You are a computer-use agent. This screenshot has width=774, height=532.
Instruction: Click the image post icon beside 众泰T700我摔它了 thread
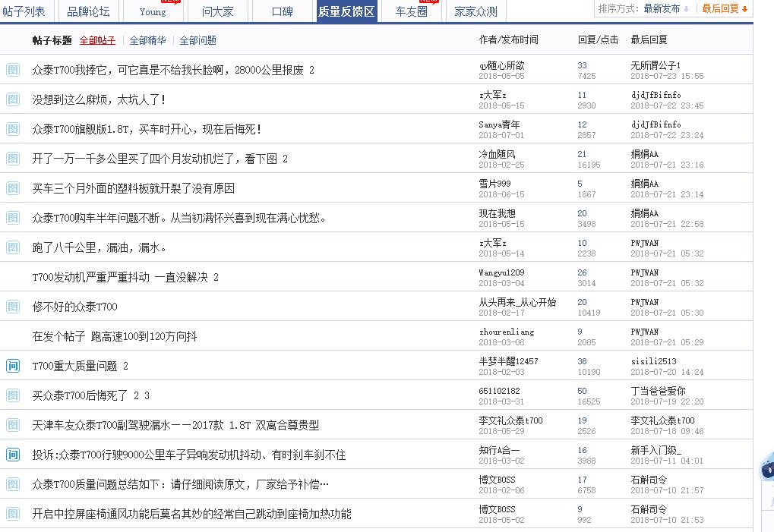[12, 70]
